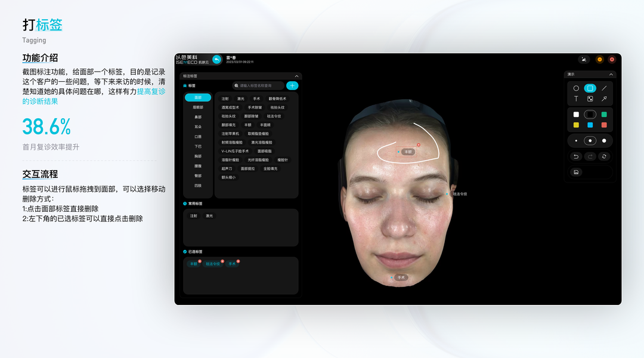The image size is (644, 358).
Task: Switch to the 腰腹 category
Action: pos(198,166)
